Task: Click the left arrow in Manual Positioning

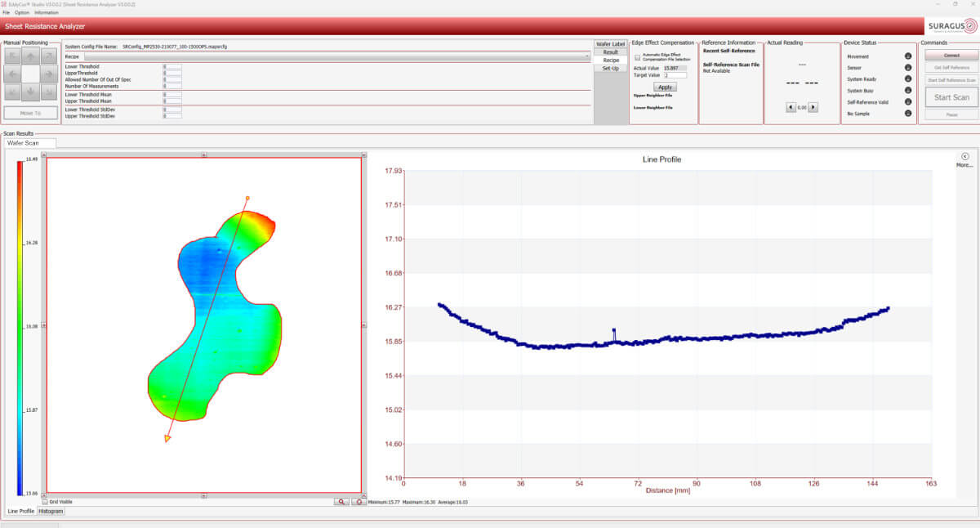Action: point(12,74)
